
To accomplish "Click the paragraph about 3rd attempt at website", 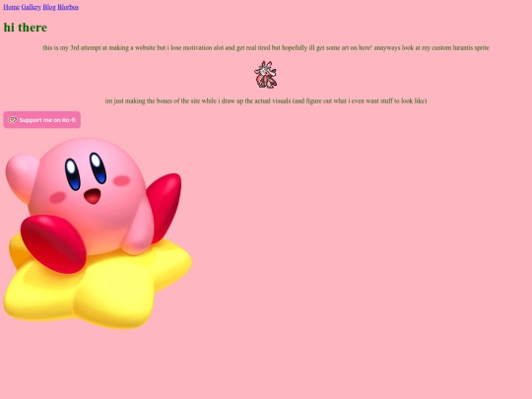I will [x=266, y=47].
